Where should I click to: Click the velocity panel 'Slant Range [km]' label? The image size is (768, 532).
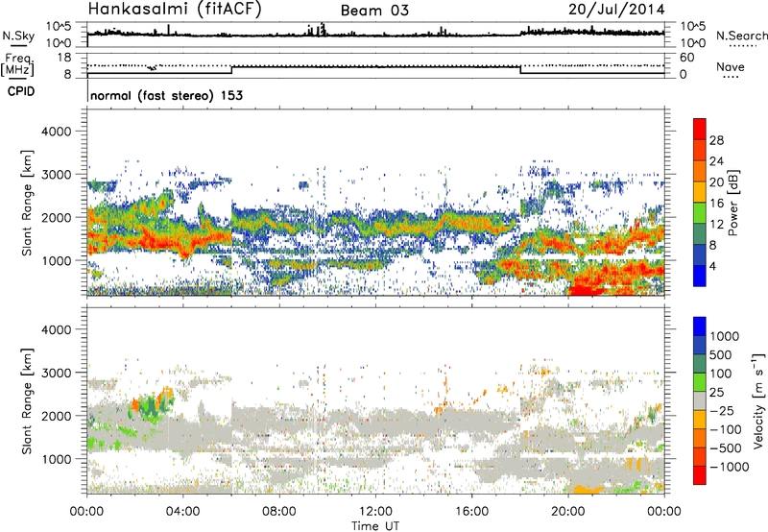(x=27, y=400)
